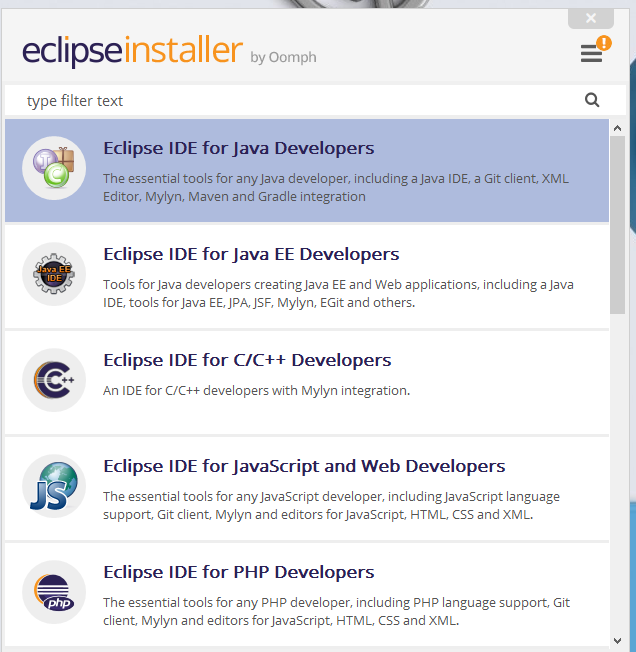Click the scrollbar up arrow
Viewport: 636px width, 652px height.
pos(617,128)
